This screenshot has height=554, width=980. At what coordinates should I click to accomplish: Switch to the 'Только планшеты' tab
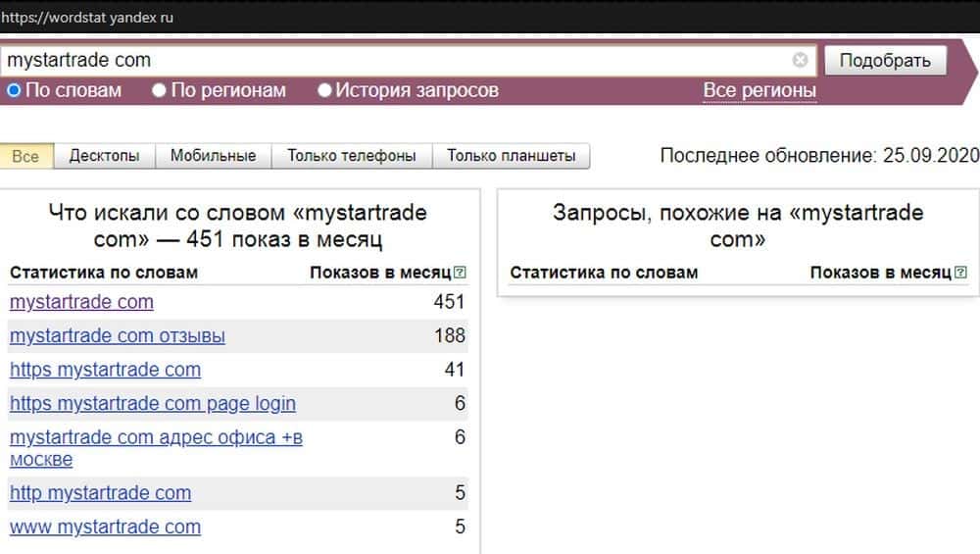(511, 156)
